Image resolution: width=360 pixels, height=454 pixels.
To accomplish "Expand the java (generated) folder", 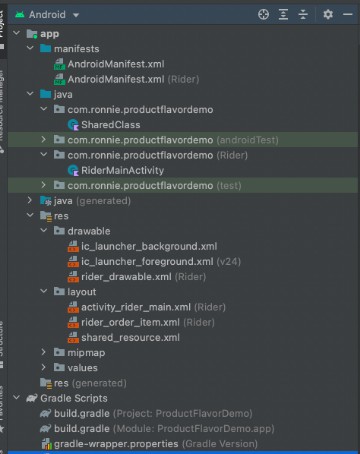I will tap(30, 200).
